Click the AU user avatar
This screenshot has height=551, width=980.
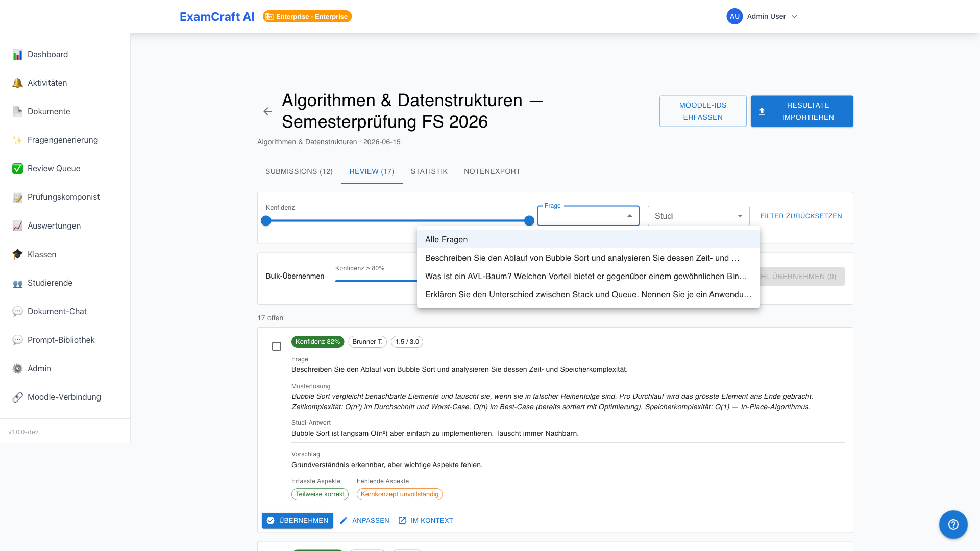734,16
